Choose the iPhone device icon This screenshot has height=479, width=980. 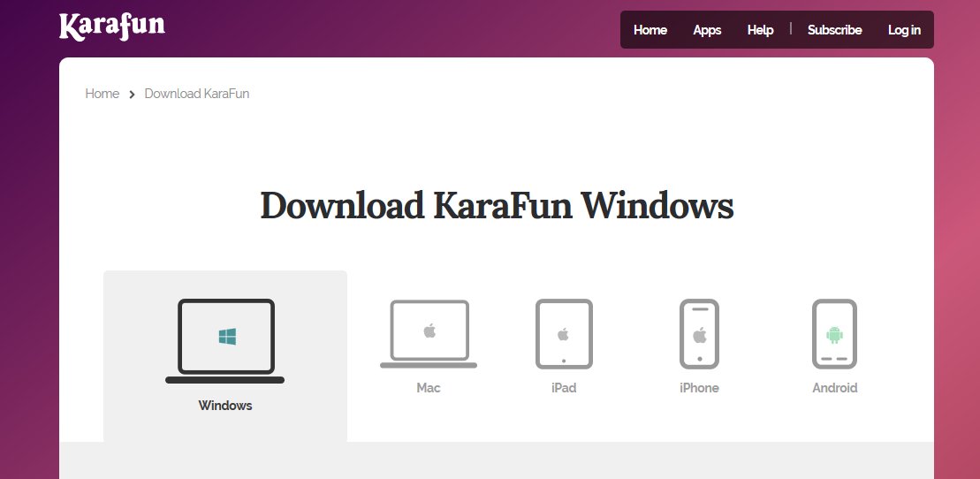coord(699,334)
